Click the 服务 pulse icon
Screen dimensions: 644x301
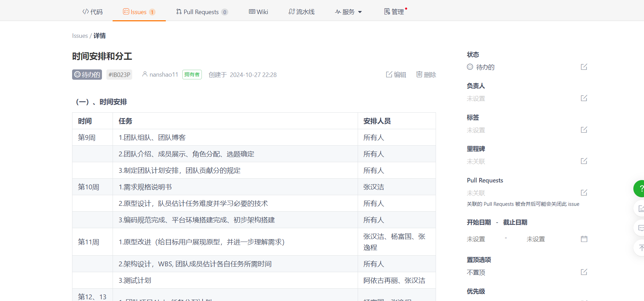338,12
